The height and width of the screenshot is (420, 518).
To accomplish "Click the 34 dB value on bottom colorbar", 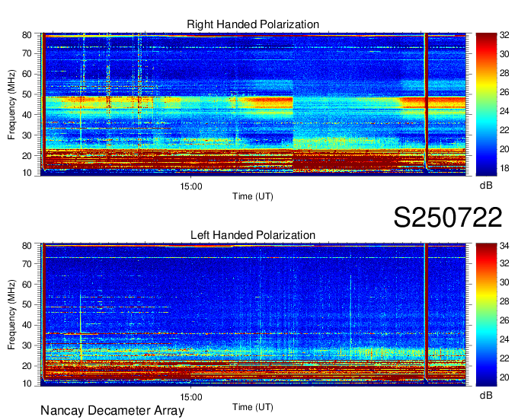I will [504, 246].
